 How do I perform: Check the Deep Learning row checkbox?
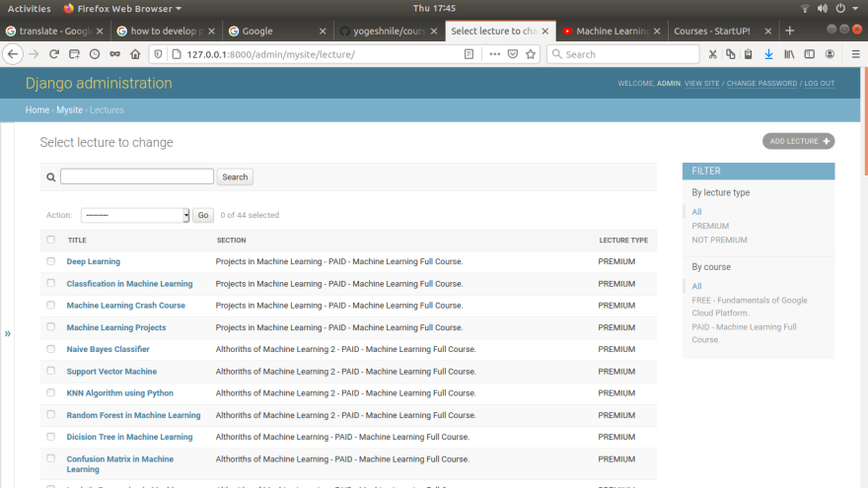point(51,261)
